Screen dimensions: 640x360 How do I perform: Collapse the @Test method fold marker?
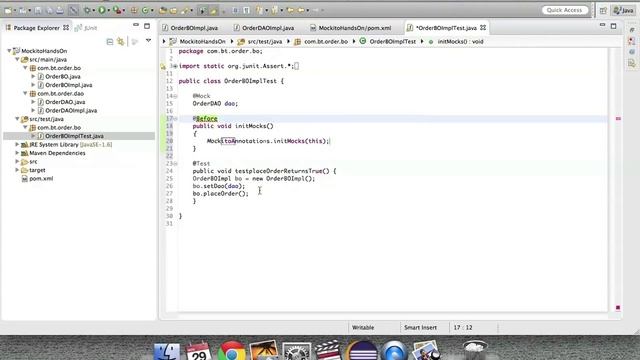point(176,164)
